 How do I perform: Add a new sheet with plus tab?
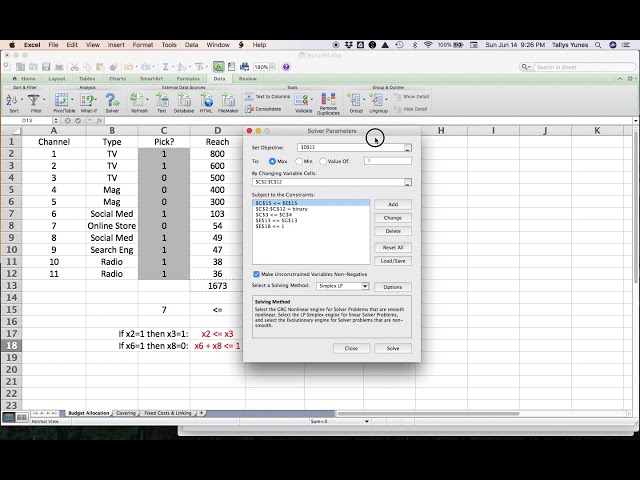pos(201,413)
